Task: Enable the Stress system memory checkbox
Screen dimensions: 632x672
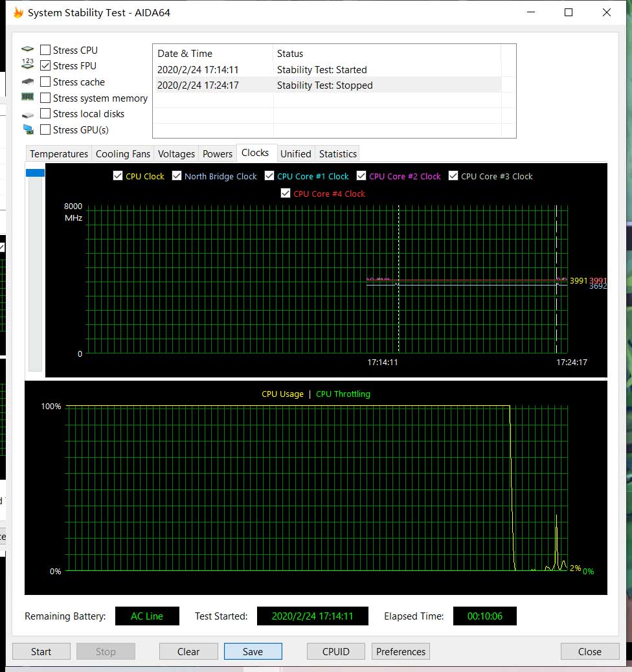Action: 45,98
